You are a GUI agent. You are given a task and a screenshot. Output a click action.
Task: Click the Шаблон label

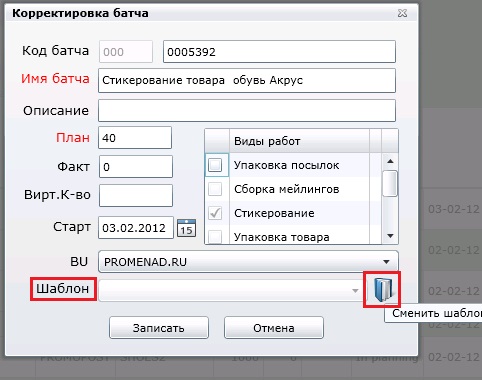coord(63,289)
